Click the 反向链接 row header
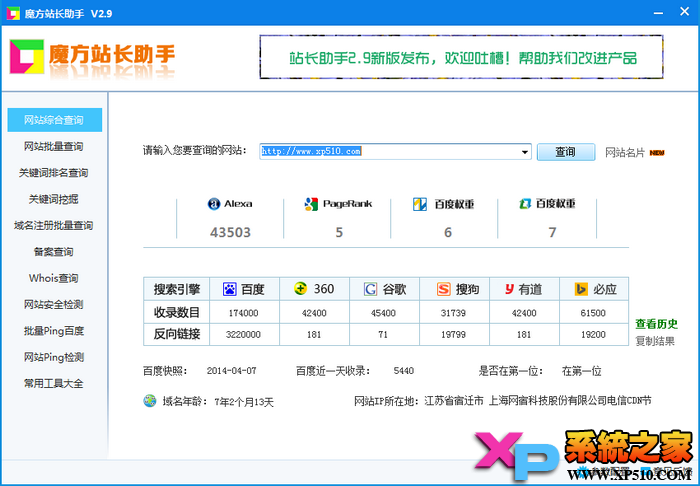This screenshot has height=486, width=700. [177, 334]
